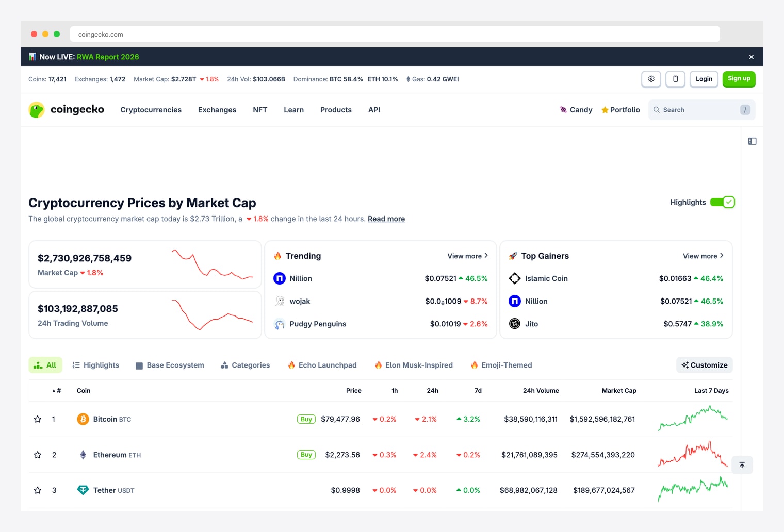Image resolution: width=784 pixels, height=532 pixels.
Task: Open the Products menu
Action: [336, 110]
